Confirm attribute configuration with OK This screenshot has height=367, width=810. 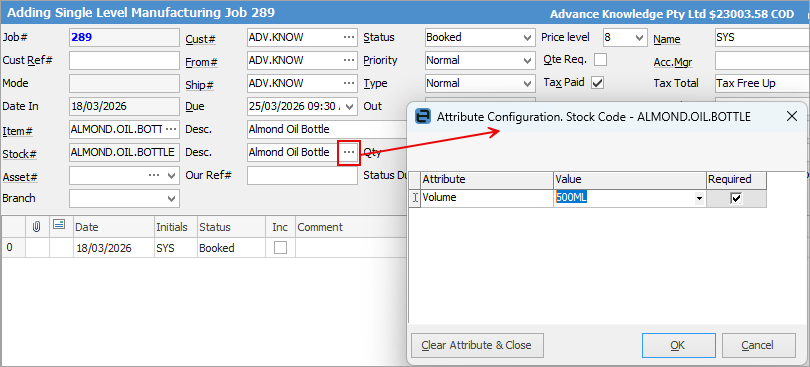[x=678, y=345]
